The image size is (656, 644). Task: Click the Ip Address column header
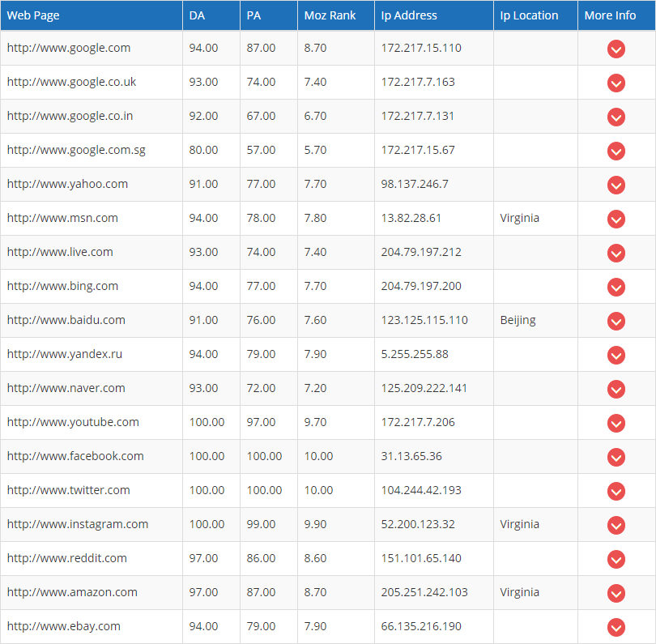(x=434, y=15)
